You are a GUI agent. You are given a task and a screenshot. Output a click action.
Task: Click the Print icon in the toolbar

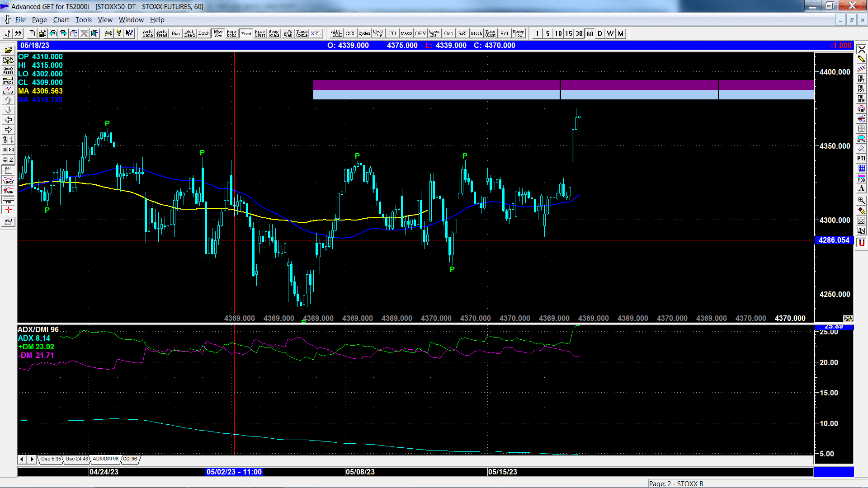coord(108,33)
